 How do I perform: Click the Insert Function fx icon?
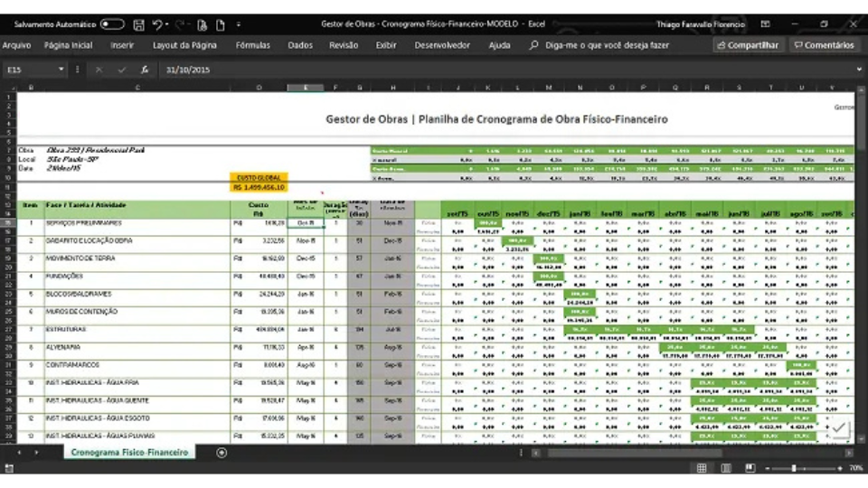145,70
